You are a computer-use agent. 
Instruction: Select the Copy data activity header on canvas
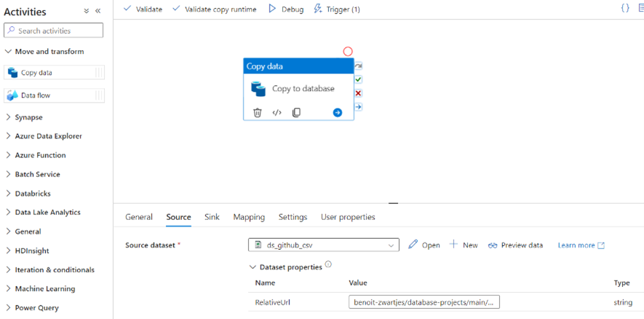pos(298,66)
